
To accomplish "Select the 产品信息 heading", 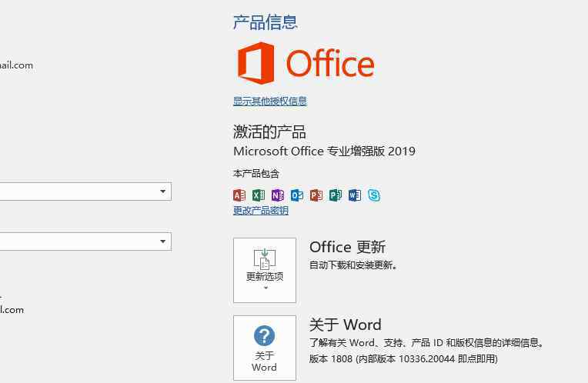I will coord(265,22).
